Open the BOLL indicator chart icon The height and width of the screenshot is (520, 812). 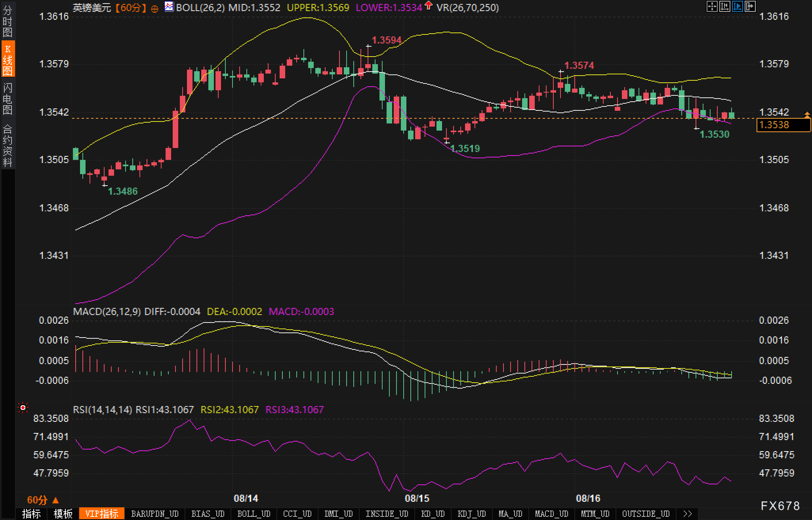point(169,7)
